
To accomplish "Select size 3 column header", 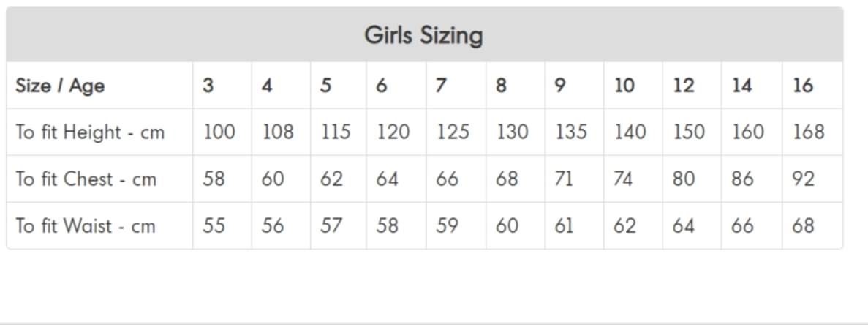I will click(208, 86).
